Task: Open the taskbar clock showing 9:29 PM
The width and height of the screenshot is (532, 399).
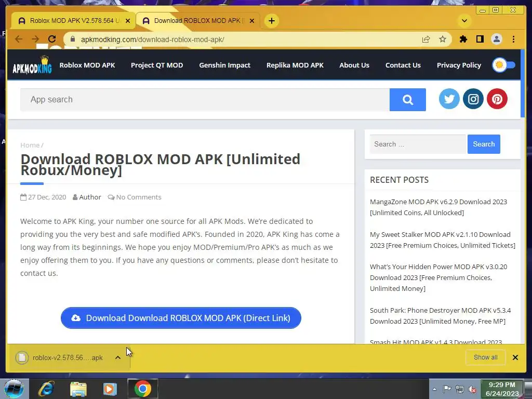Action: (502, 389)
